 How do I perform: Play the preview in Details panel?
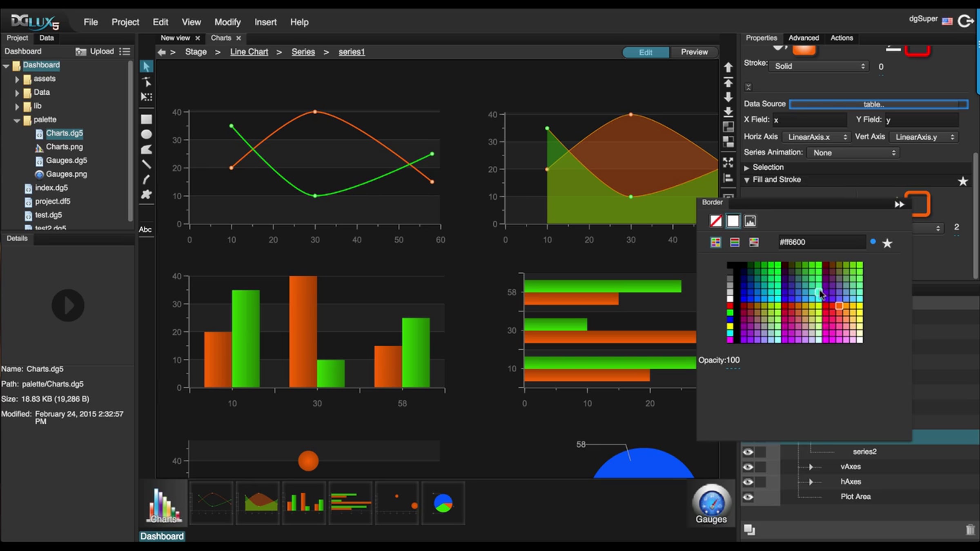point(68,305)
